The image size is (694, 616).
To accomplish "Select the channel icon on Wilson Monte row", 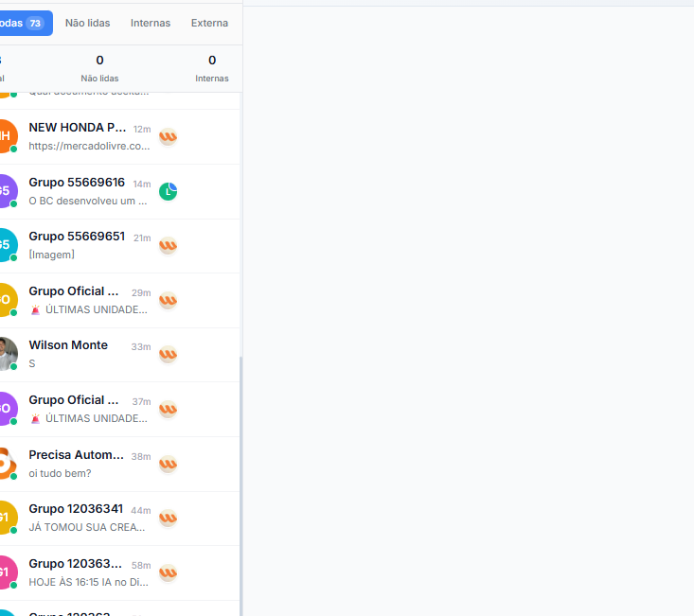I will pyautogui.click(x=168, y=355).
